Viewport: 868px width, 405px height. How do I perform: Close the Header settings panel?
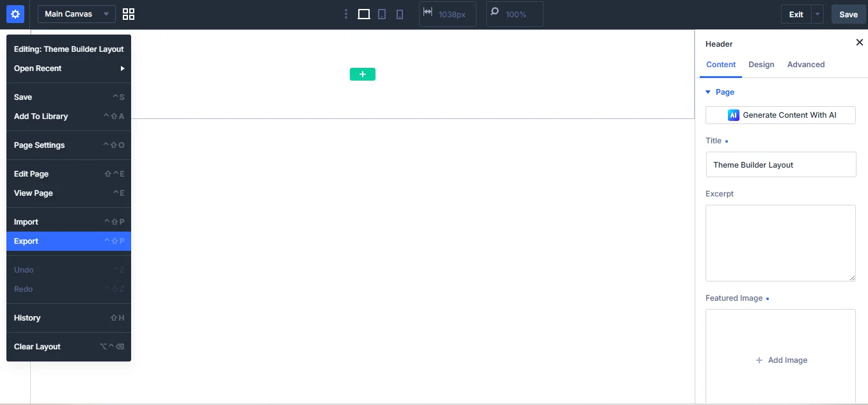(x=859, y=42)
